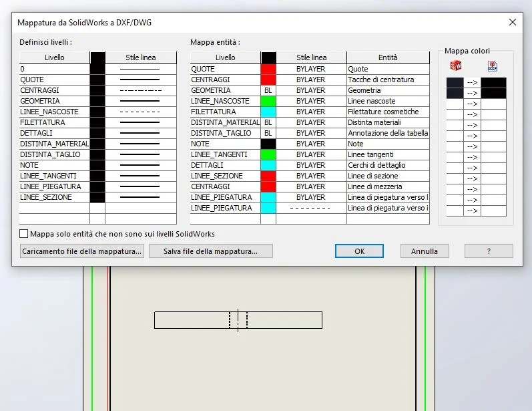Click Linee nascoste entity cell
532x411 pixels.
click(388, 101)
